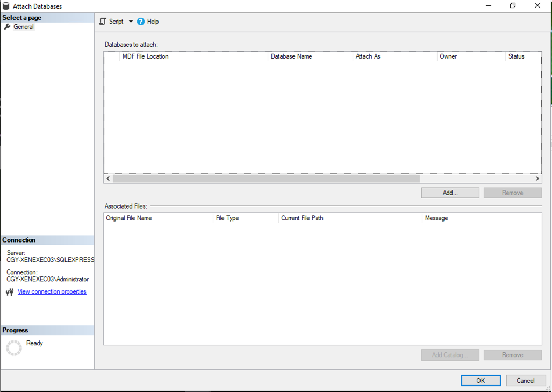Click the left arrow of horizontal scrollbar
Screen dimensions: 552x392
click(x=109, y=179)
